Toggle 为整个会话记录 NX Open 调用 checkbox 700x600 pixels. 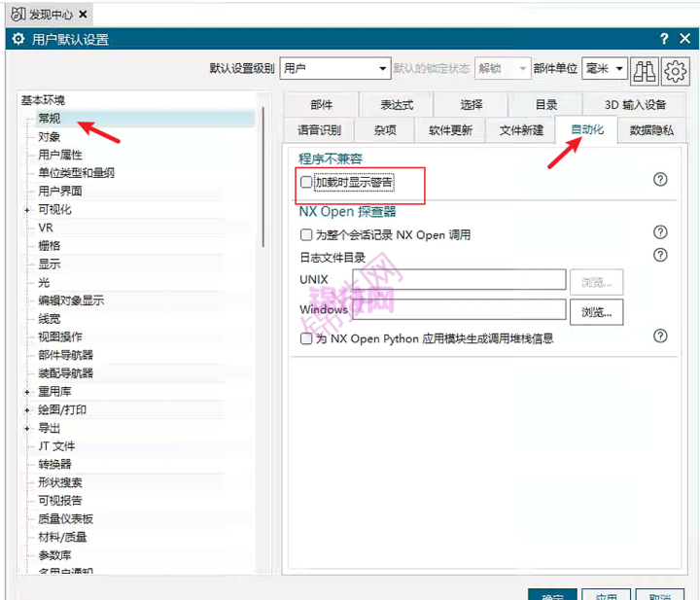point(307,234)
